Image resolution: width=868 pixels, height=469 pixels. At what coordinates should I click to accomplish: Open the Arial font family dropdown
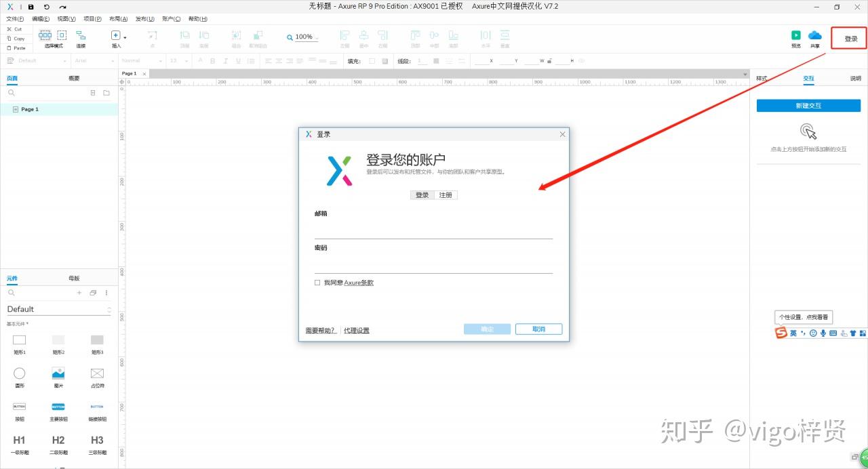click(95, 60)
